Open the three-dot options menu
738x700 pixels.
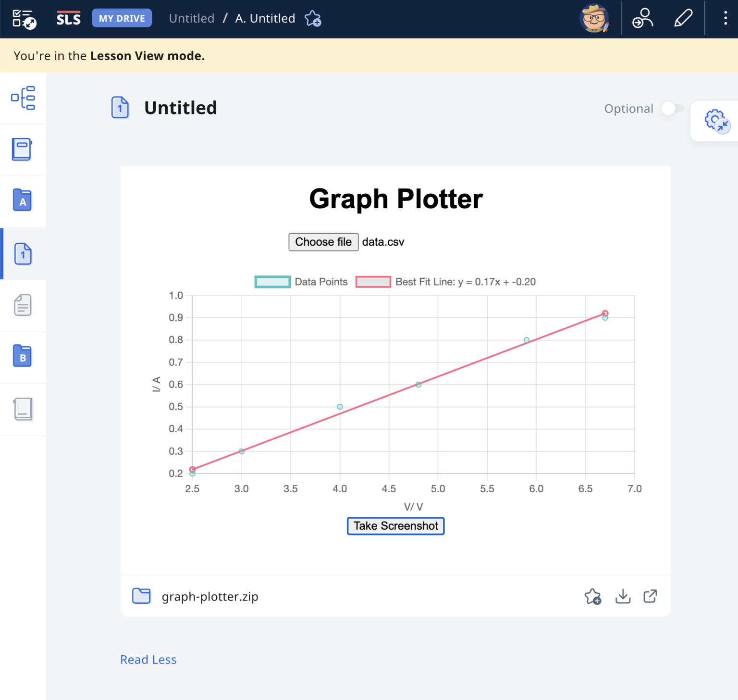725,18
